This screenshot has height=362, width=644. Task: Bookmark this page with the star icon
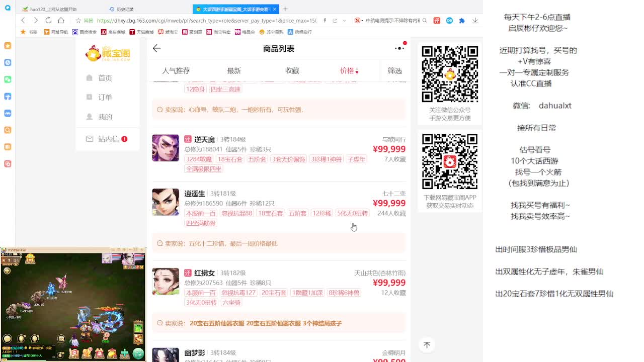click(78, 21)
